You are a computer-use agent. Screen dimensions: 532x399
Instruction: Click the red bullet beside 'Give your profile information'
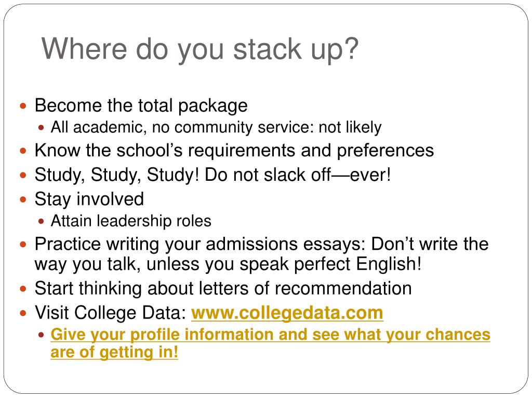click(x=41, y=335)
